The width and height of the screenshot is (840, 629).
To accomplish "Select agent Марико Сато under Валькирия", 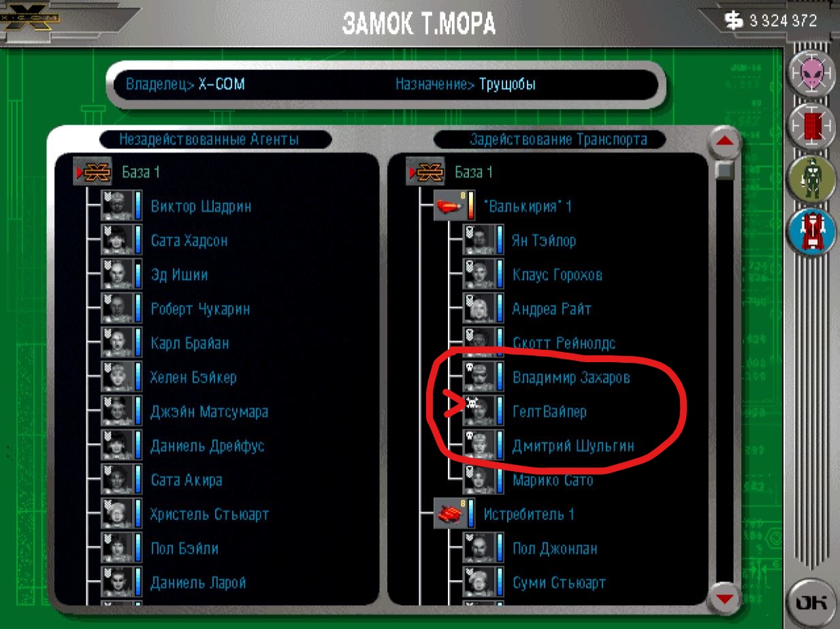I will coord(553,480).
